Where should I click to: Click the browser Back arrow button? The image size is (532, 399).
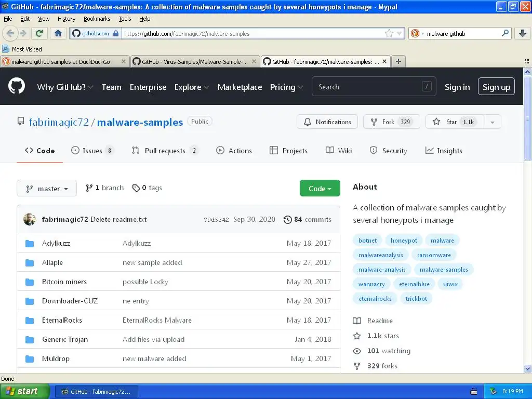(x=10, y=33)
